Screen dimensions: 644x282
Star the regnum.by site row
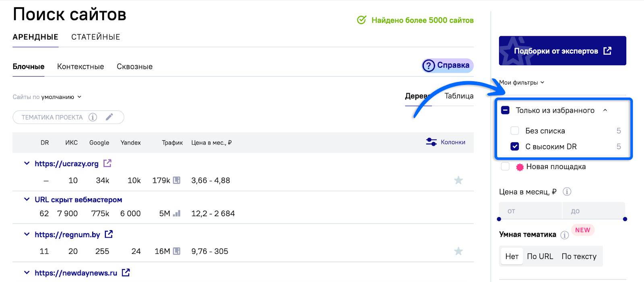(458, 251)
